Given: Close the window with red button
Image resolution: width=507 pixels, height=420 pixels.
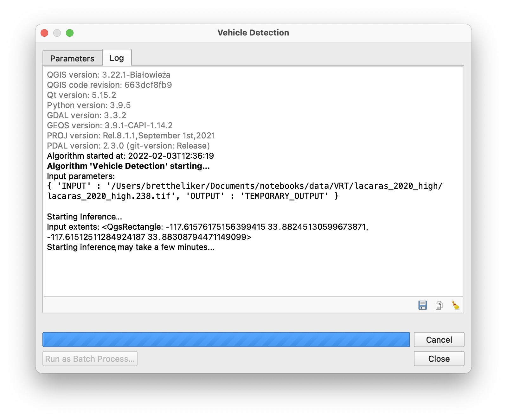Looking at the screenshot, I should click(x=44, y=33).
